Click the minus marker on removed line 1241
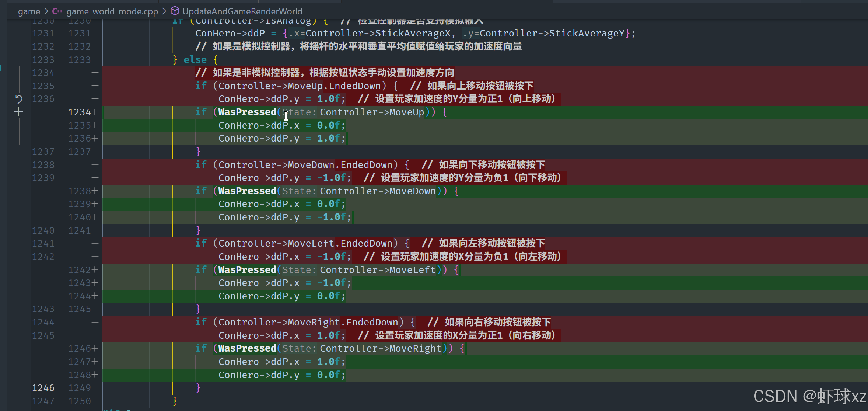The width and height of the screenshot is (868, 411). (95, 244)
